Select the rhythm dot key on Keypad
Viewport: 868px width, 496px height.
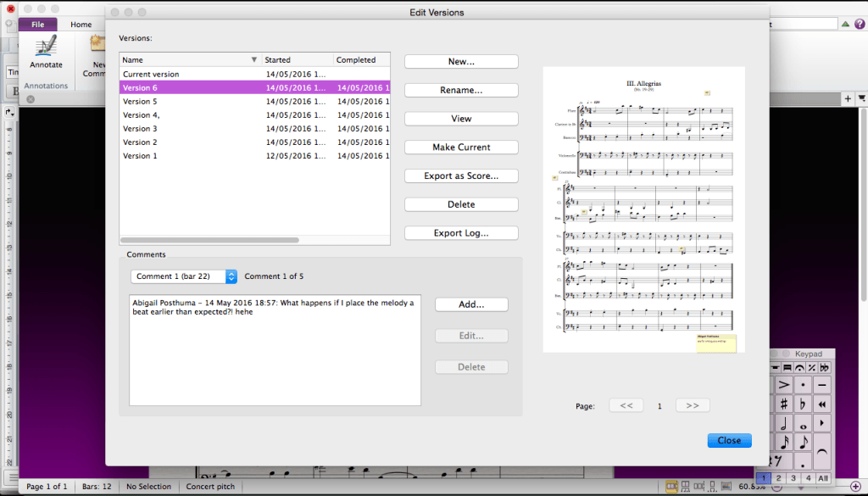click(x=803, y=461)
